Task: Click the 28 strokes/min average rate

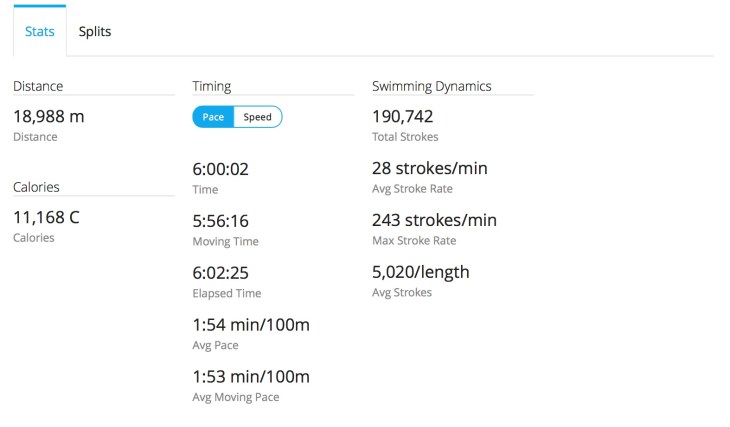Action: click(x=430, y=168)
